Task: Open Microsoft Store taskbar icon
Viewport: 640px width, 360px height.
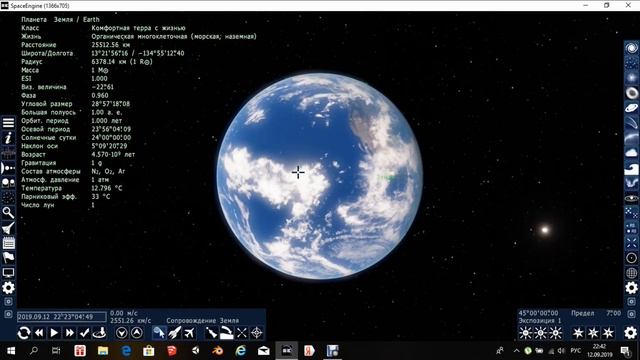Action: 149,351
